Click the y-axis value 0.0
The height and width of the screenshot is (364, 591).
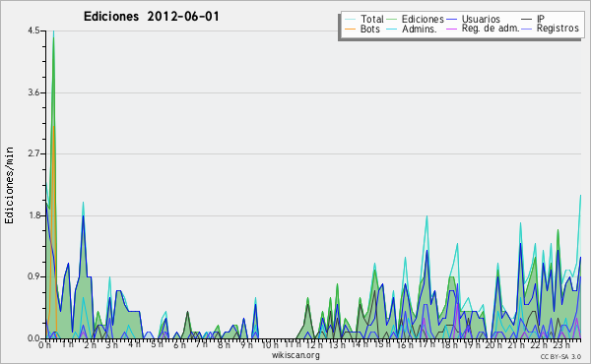(33, 338)
